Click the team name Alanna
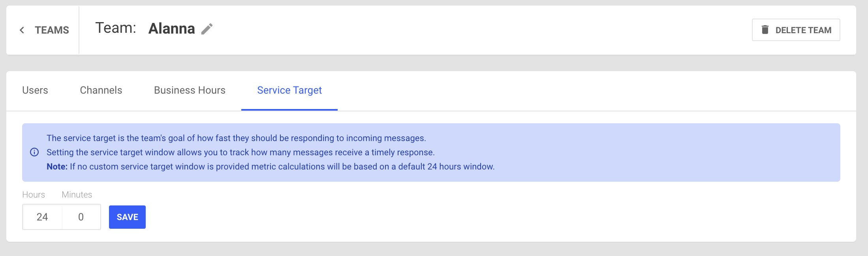 click(172, 28)
